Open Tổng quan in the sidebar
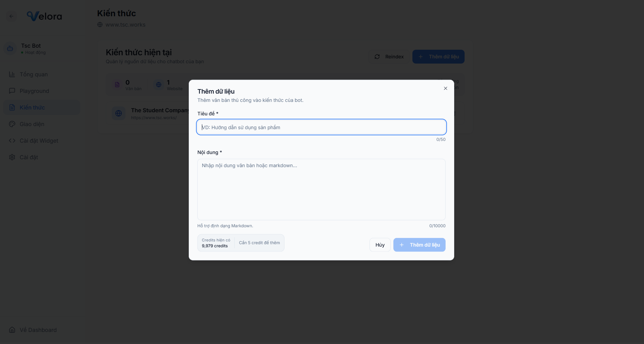 34,74
